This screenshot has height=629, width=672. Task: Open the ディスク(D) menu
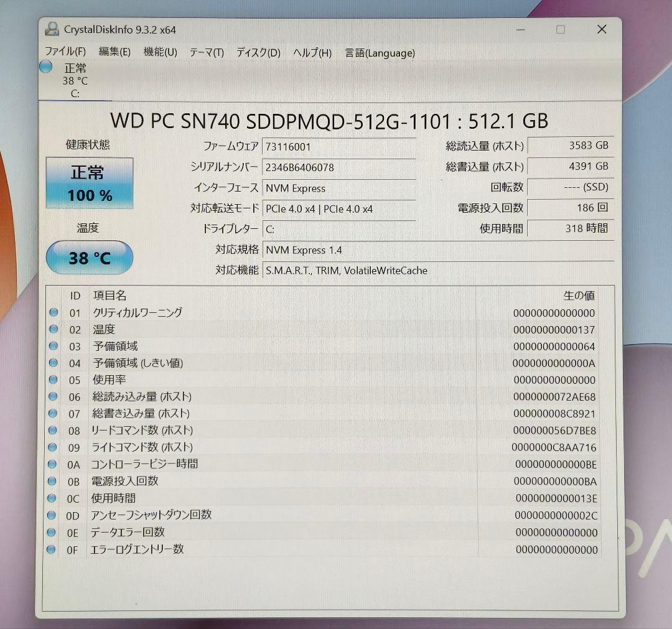[x=256, y=53]
